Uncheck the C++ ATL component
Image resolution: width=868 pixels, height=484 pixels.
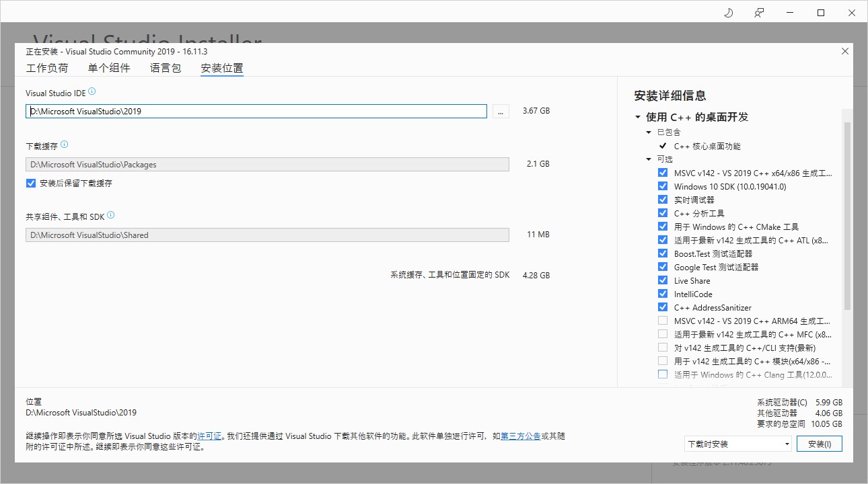tap(663, 240)
